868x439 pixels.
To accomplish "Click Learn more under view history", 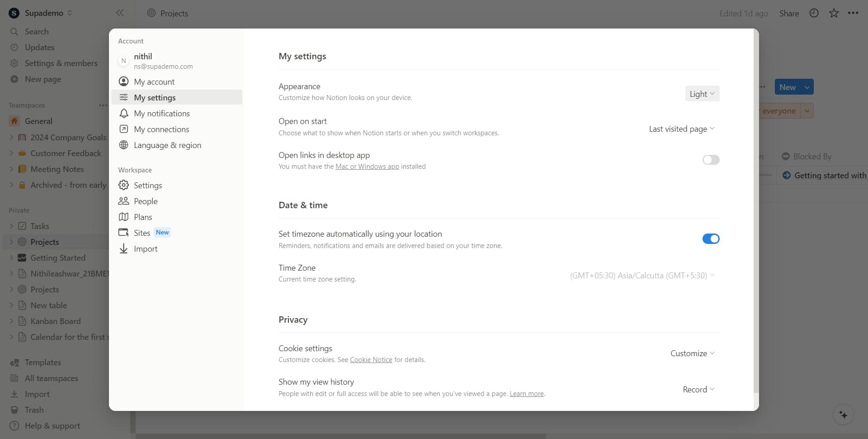I will [526, 393].
